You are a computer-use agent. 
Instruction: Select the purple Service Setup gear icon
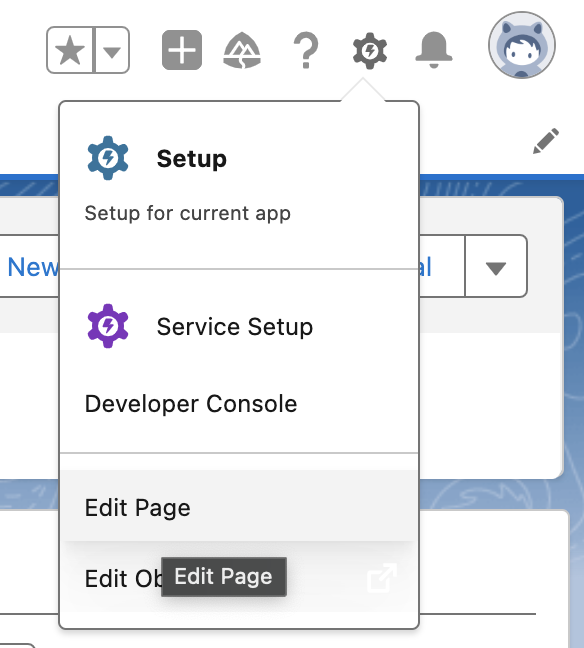[108, 326]
